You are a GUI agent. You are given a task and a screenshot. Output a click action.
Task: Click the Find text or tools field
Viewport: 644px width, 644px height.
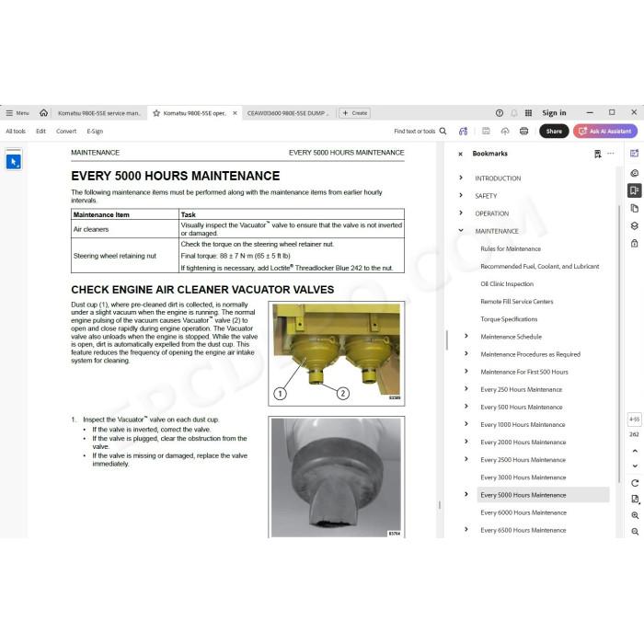(414, 131)
